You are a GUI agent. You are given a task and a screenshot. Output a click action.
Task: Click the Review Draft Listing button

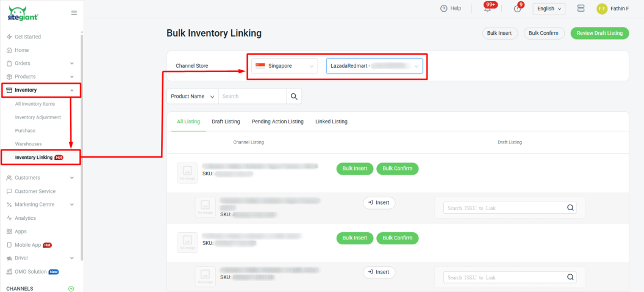599,33
